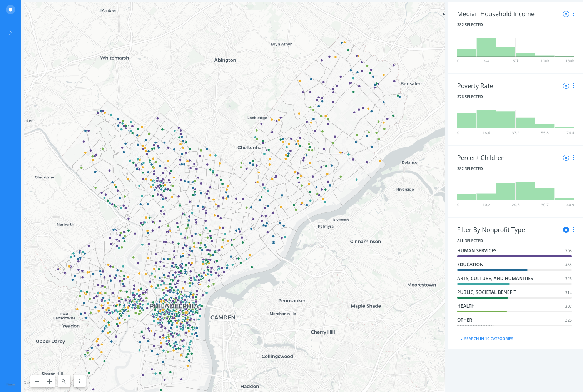Image resolution: width=583 pixels, height=392 pixels.
Task: Click SEARCH IN 10 CATEGORIES
Action: 486,339
